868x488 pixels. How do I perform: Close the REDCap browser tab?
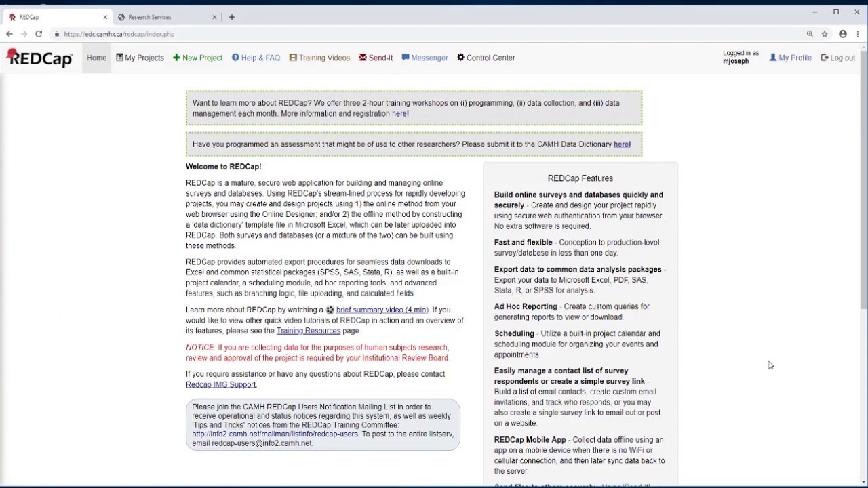pos(105,17)
